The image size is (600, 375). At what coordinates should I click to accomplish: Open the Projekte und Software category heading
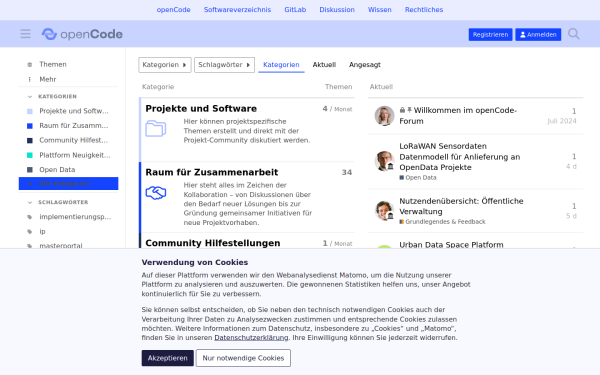201,109
